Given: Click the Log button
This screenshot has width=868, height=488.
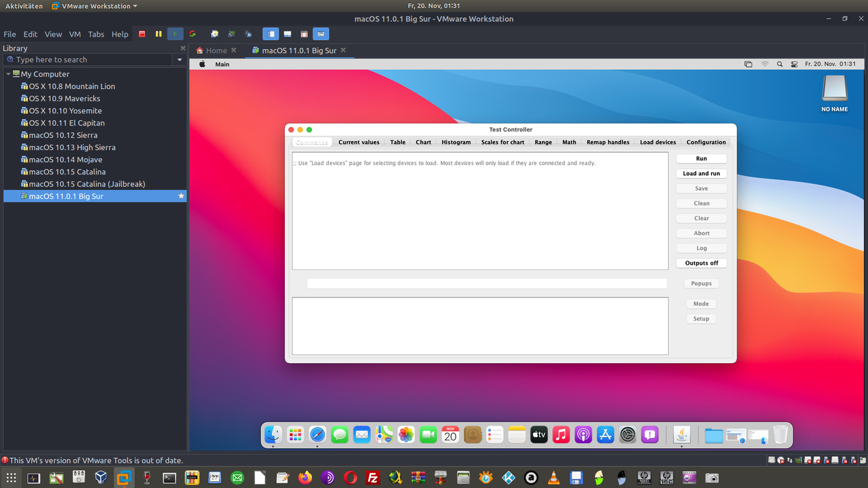Looking at the screenshot, I should pyautogui.click(x=701, y=248).
